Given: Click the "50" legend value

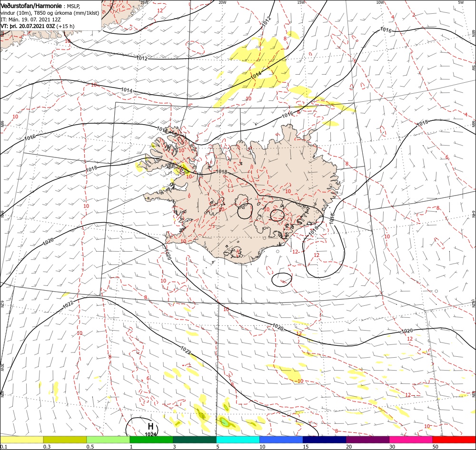Looking at the screenshot, I should tap(436, 447).
